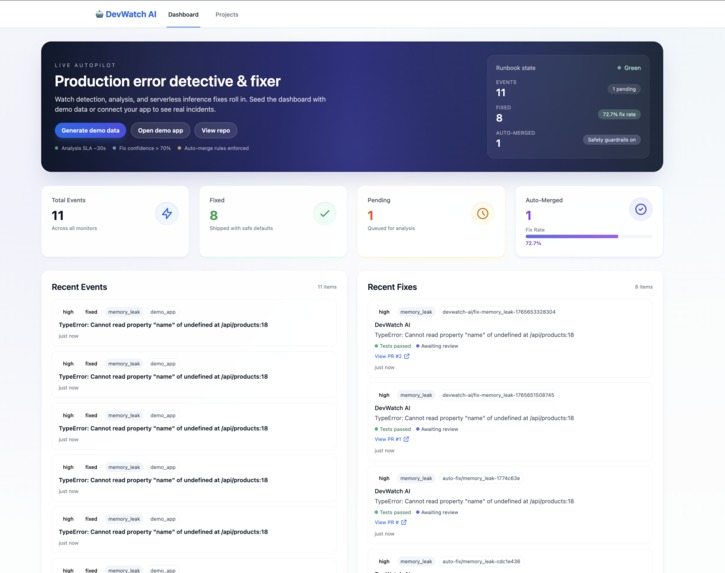Click the Generate demo data button
The height and width of the screenshot is (573, 725).
(x=90, y=130)
